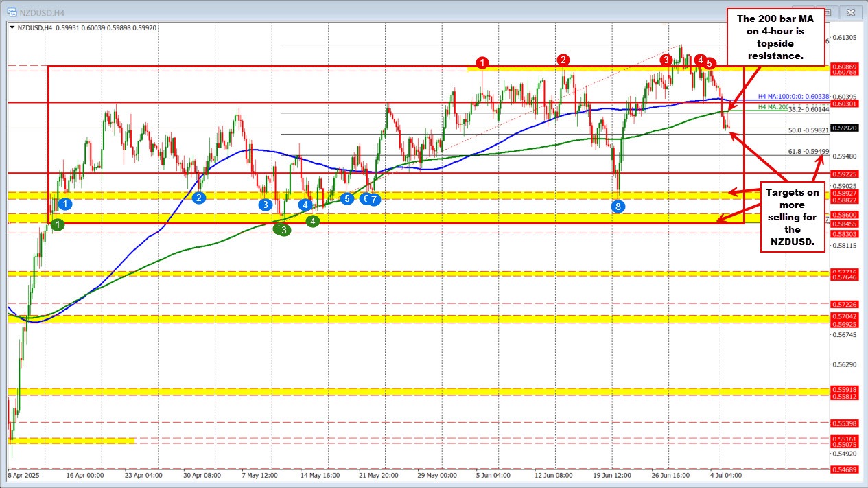Click the 8 Apr 2025 date axis label

[x=23, y=474]
